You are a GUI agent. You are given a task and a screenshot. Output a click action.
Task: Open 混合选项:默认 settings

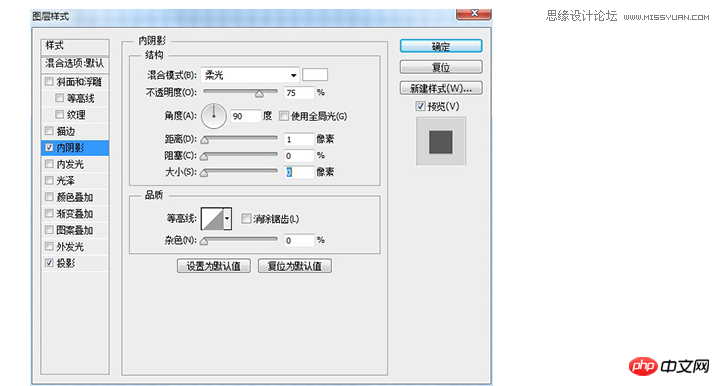[x=75, y=63]
